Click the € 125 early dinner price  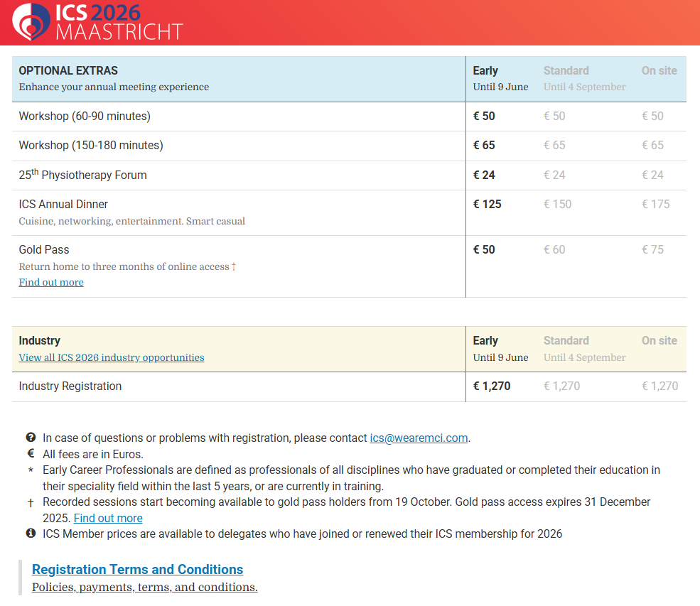click(488, 204)
